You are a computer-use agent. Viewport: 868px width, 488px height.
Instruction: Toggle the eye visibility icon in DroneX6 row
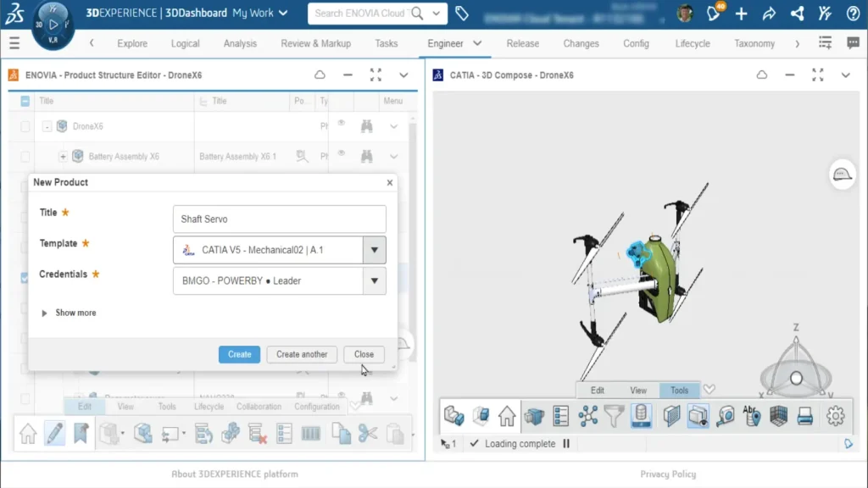[x=342, y=124]
